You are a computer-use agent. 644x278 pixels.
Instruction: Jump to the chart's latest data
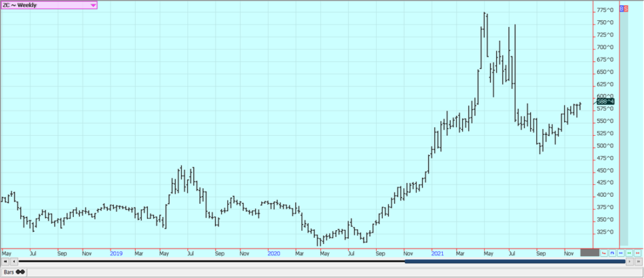[x=638, y=261]
